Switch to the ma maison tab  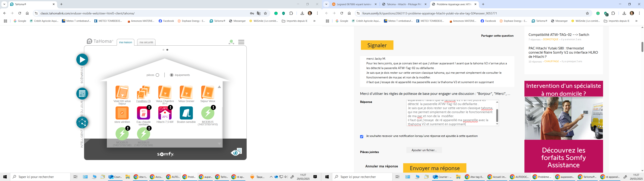click(125, 42)
